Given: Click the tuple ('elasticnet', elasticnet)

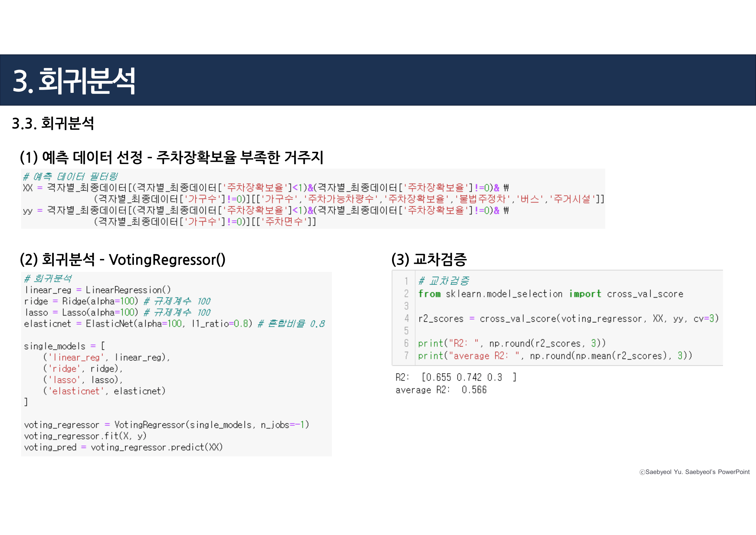Looking at the screenshot, I should (x=104, y=391).
